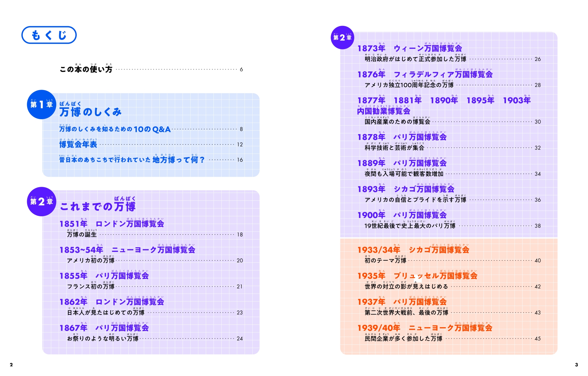Click 世界の対立の影が見えはじめる subtitle

pyautogui.click(x=406, y=286)
